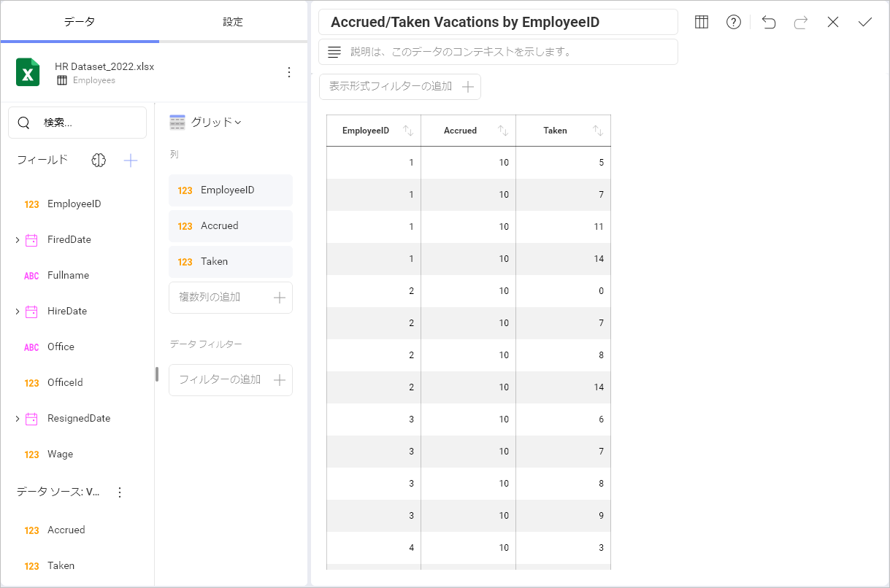Viewport: 890px width, 588px height.
Task: Click plus icon for display format filter
Action: [468, 87]
